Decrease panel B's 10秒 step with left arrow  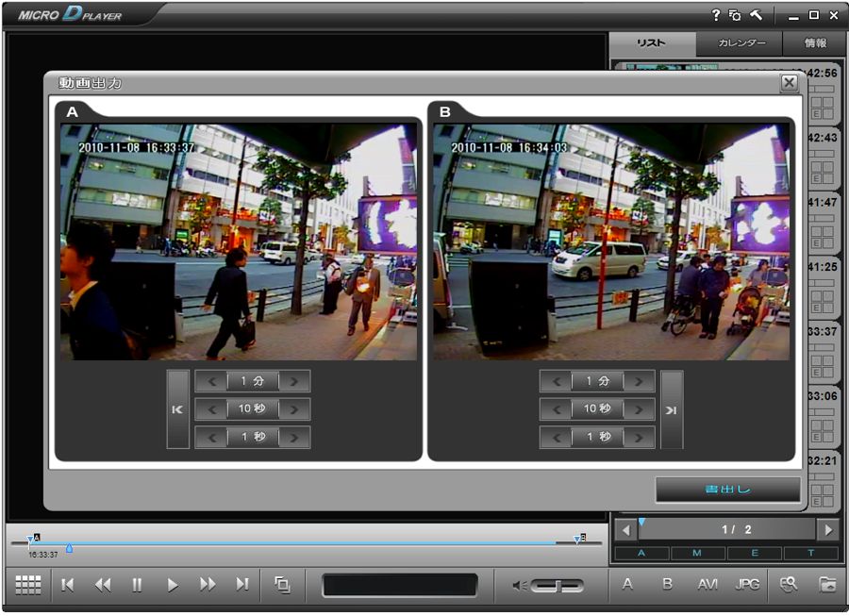point(556,409)
